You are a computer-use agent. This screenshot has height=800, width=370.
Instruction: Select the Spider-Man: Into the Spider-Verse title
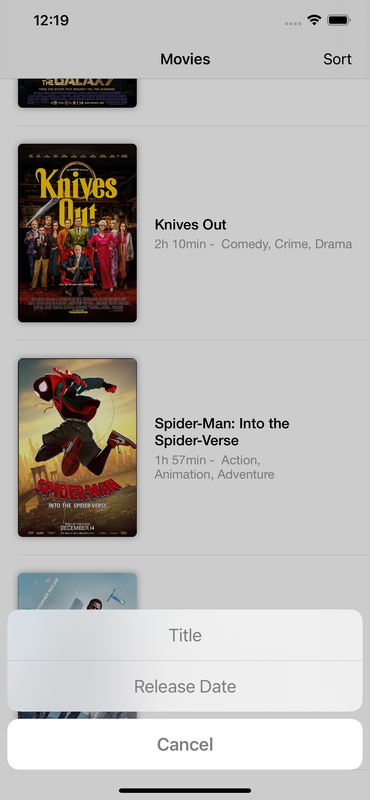(222, 432)
